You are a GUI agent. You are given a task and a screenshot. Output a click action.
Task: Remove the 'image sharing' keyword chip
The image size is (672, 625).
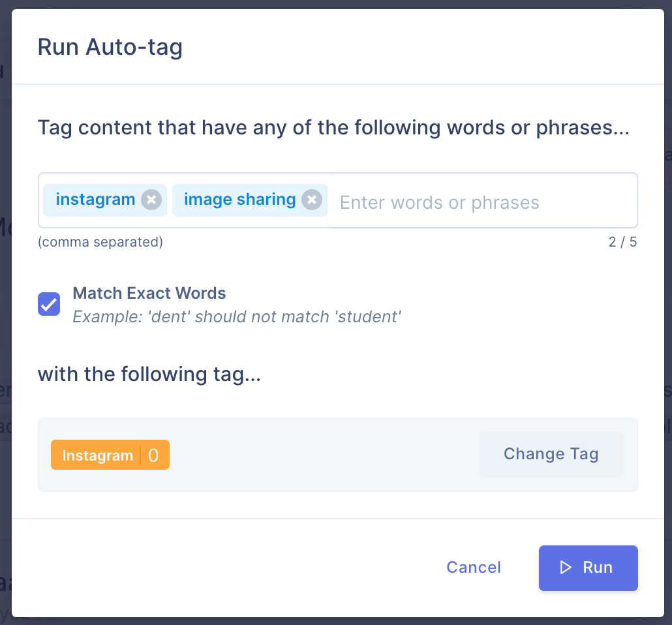pyautogui.click(x=312, y=200)
